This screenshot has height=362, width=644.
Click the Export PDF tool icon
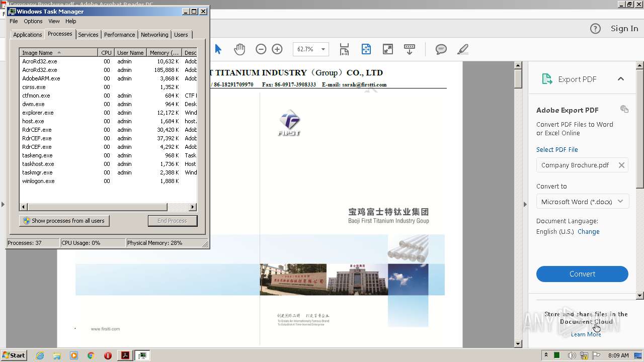tap(547, 79)
